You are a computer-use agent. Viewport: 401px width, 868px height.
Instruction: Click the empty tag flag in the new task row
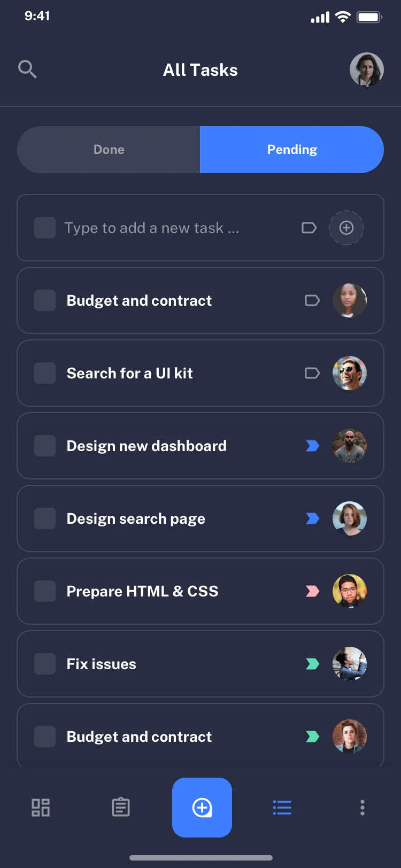click(x=309, y=228)
